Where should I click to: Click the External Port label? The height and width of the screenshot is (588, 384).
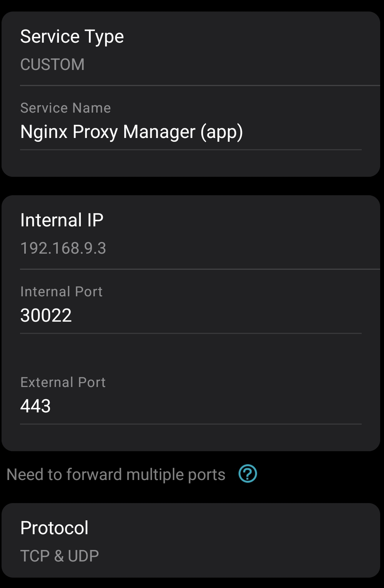tap(63, 382)
